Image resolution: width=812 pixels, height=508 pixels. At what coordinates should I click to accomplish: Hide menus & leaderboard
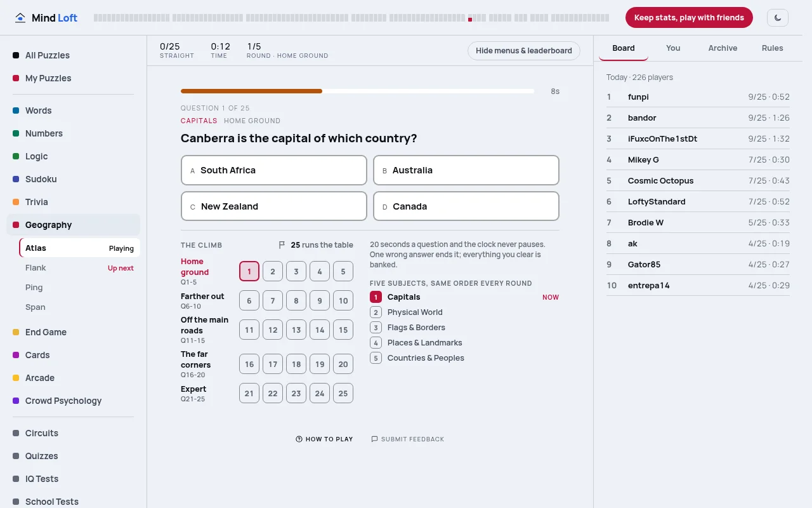pos(524,51)
